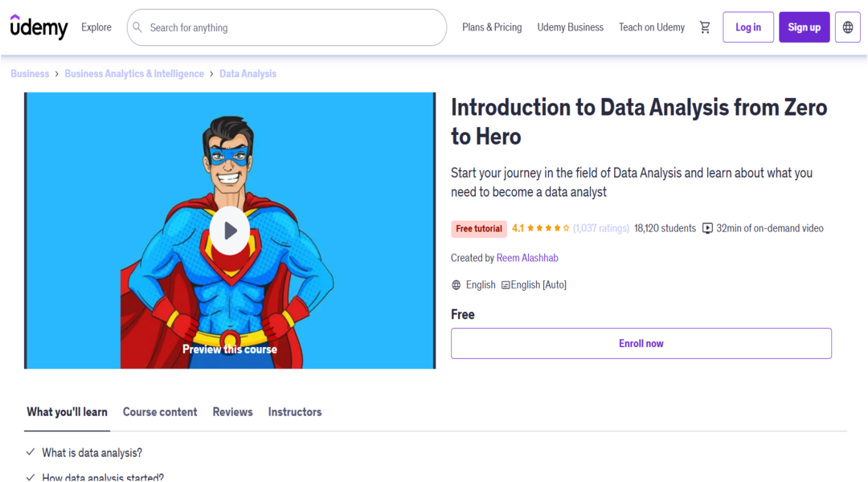Screen dimensions: 868x482
Task: Click the star rating icons
Action: click(x=548, y=228)
